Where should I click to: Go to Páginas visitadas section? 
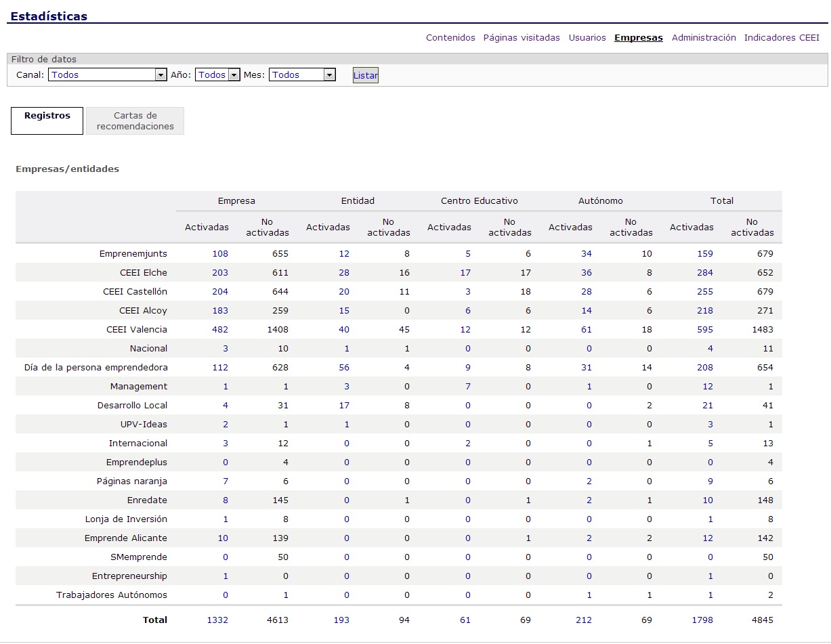click(x=521, y=38)
